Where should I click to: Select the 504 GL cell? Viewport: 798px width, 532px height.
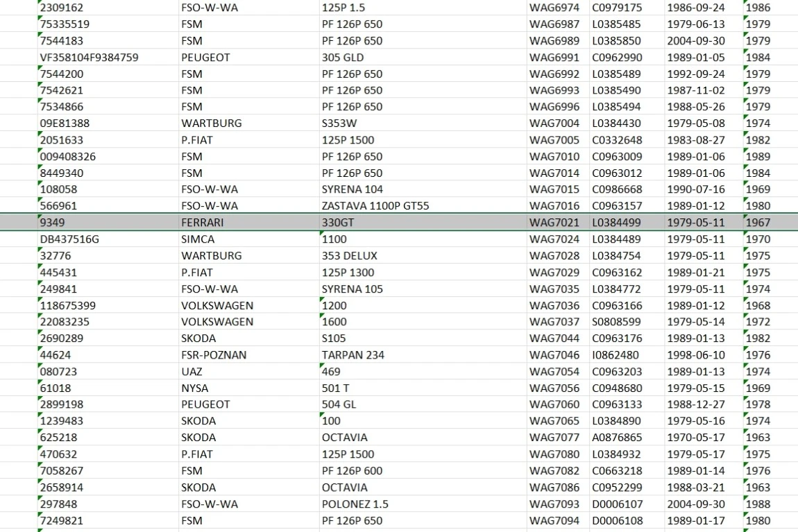pyautogui.click(x=339, y=404)
